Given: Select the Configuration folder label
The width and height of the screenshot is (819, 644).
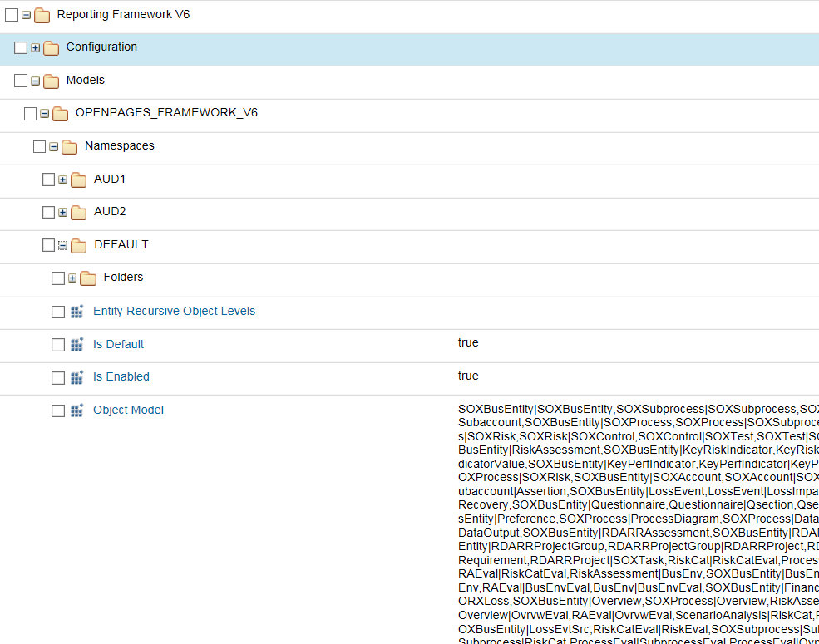Looking at the screenshot, I should coord(101,47).
